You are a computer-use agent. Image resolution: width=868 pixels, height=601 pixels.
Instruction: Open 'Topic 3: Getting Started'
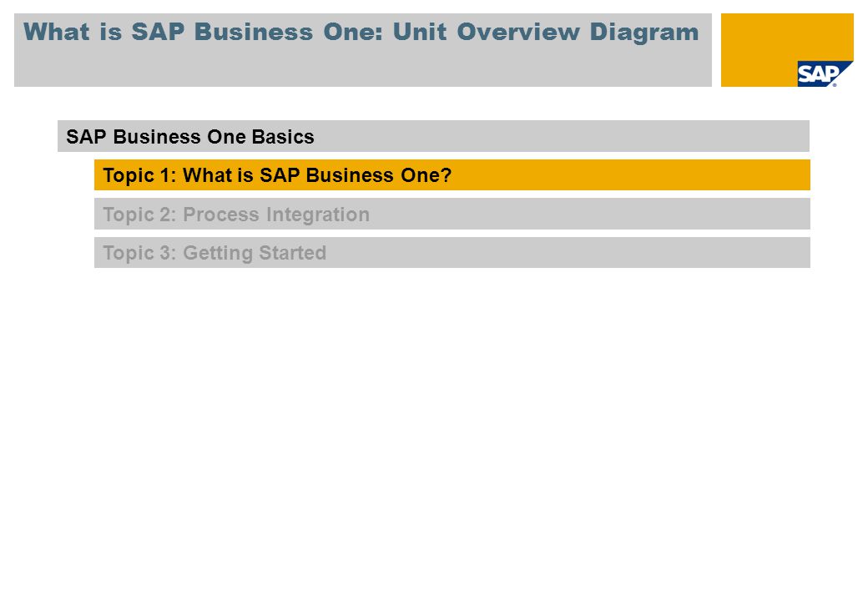pos(452,252)
